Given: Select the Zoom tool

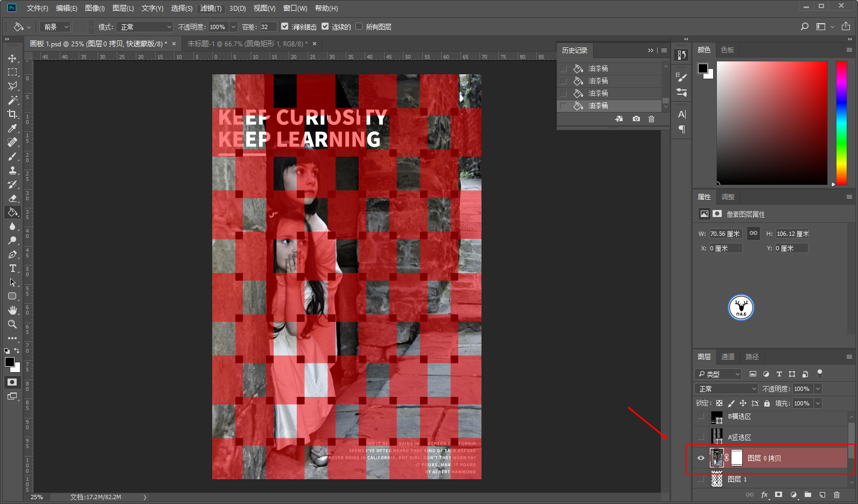Looking at the screenshot, I should tap(12, 324).
